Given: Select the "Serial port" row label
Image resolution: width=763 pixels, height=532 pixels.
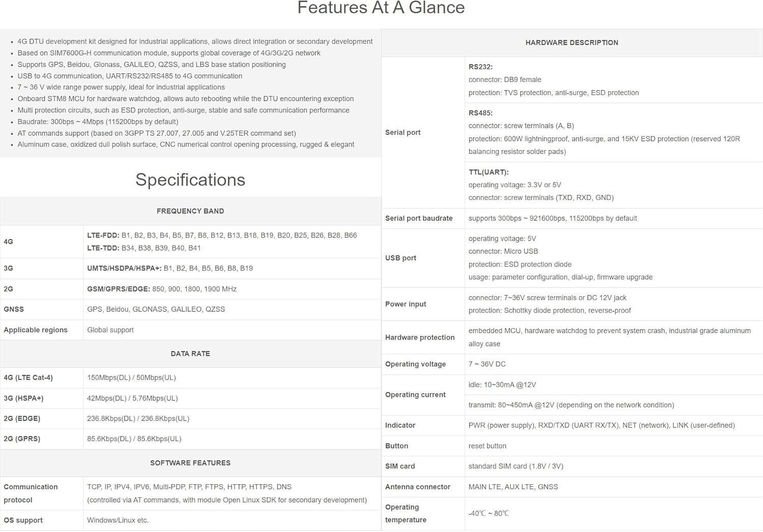Looking at the screenshot, I should (x=403, y=132).
